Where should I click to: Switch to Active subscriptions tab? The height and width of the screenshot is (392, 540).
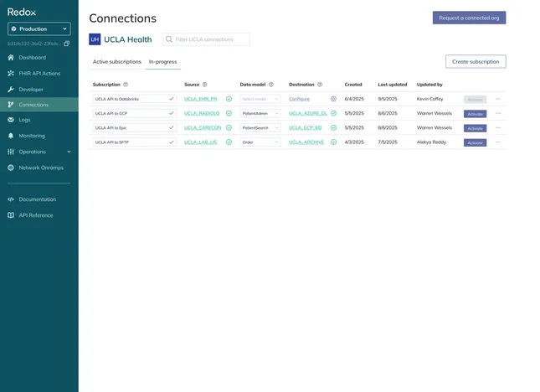[x=117, y=62]
